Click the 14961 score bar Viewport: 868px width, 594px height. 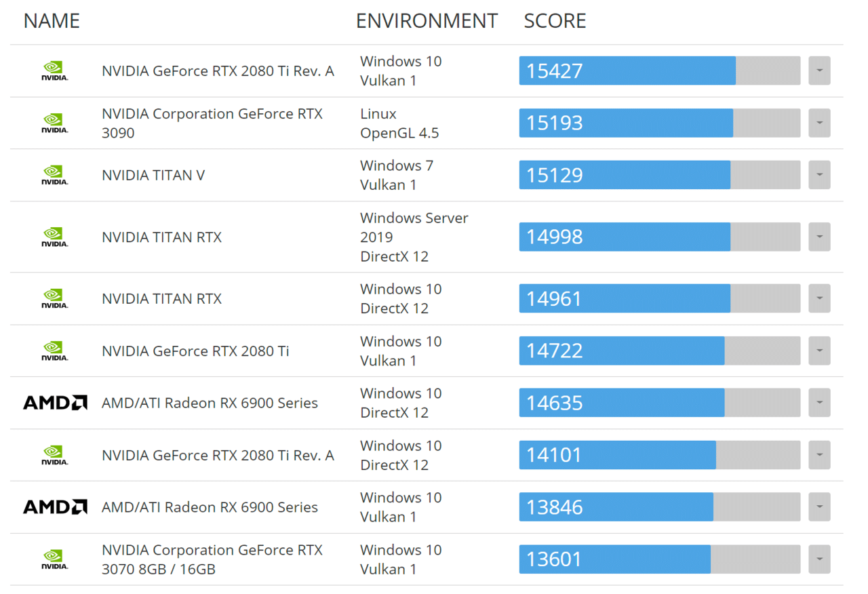coord(660,298)
